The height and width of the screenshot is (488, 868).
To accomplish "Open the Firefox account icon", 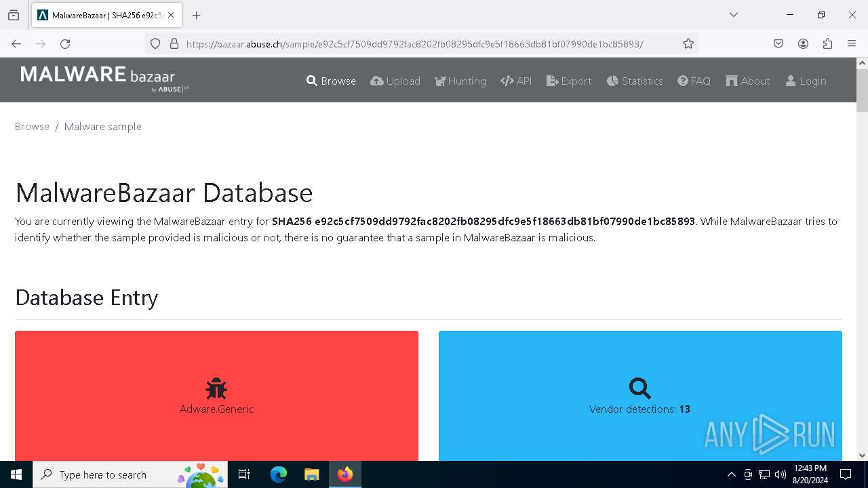I will point(803,43).
